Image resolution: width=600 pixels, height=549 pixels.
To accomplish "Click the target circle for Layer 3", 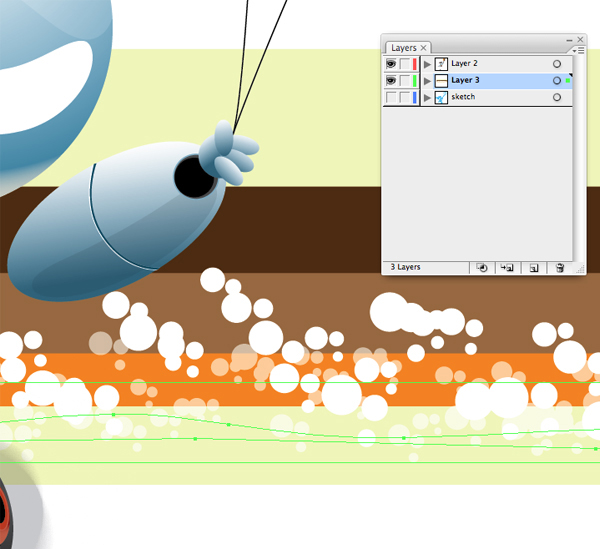I will 557,80.
